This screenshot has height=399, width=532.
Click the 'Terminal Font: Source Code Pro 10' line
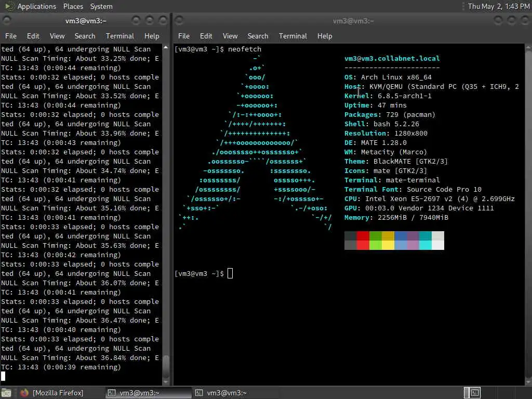pos(413,189)
